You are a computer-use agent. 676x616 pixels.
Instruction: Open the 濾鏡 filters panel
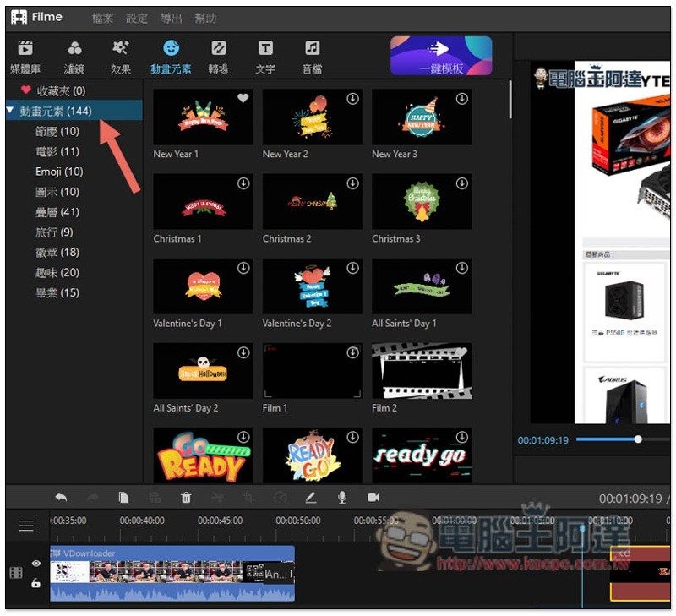(x=74, y=56)
